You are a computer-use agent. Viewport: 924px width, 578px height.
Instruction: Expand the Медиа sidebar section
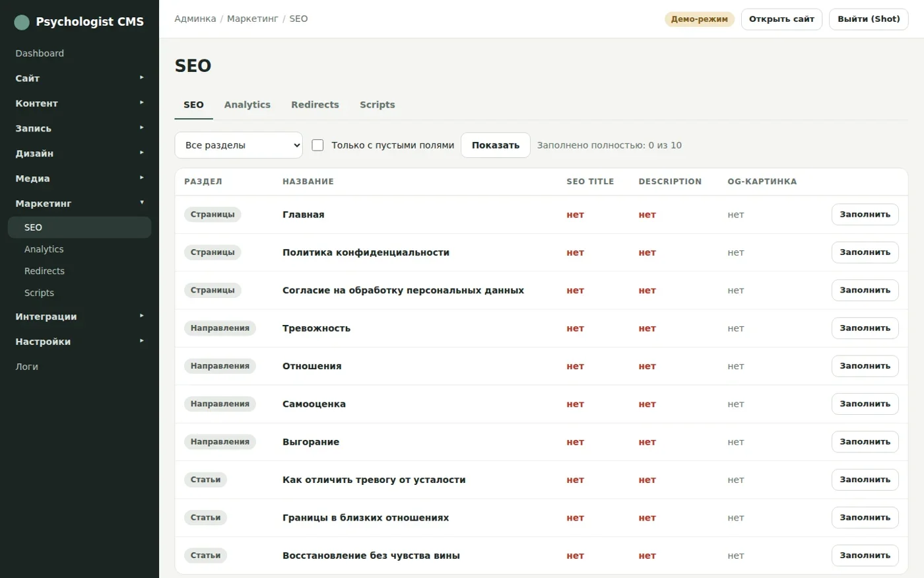[x=79, y=178]
